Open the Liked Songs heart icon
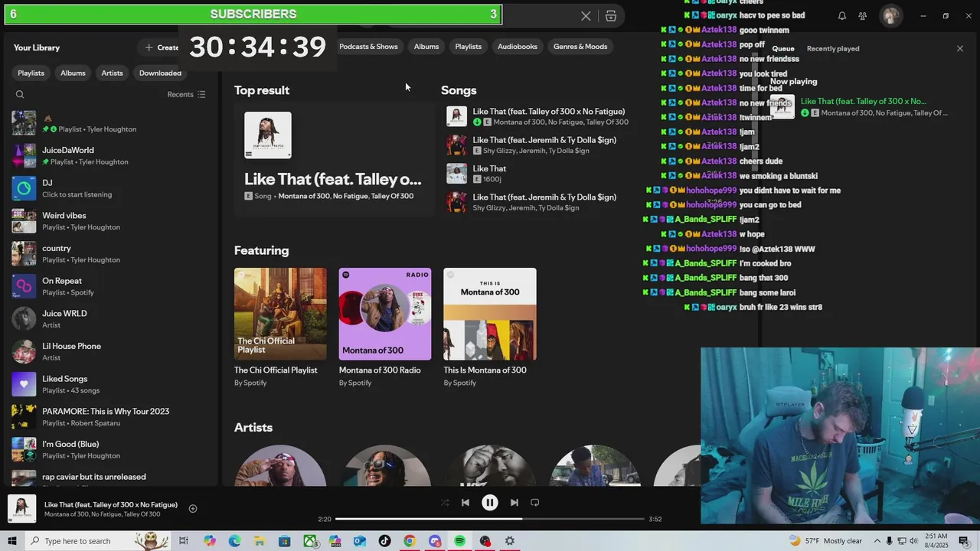The height and width of the screenshot is (551, 980). point(24,384)
